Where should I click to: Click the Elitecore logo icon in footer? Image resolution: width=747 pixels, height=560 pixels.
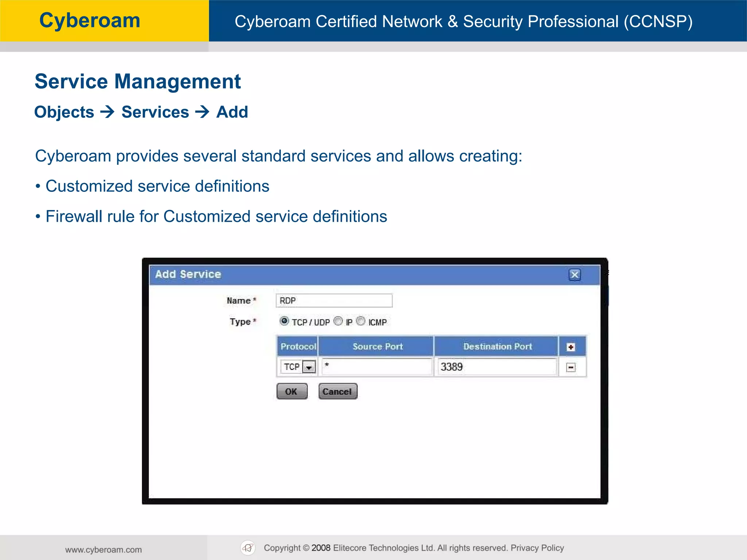click(248, 548)
